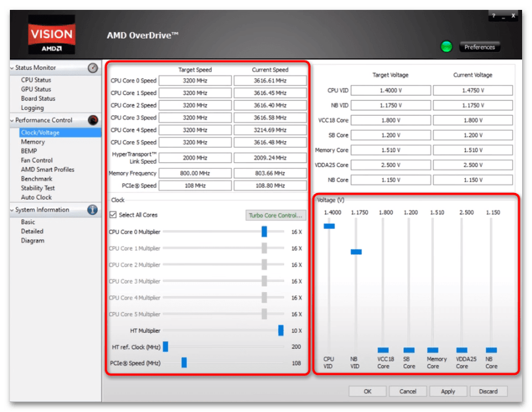Click the Memory Frequency target field
Viewport: 532px width, 412px height.
click(195, 173)
